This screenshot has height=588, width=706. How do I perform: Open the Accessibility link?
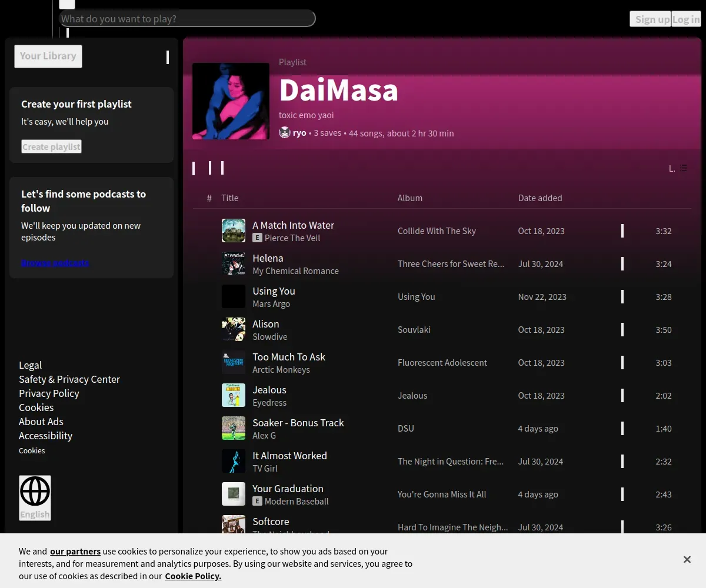pyautogui.click(x=45, y=436)
